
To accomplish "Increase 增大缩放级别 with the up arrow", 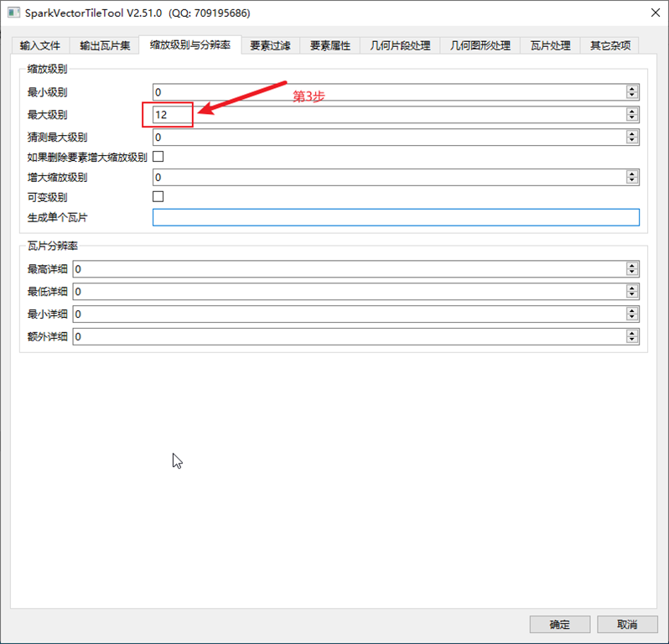I will point(632,174).
